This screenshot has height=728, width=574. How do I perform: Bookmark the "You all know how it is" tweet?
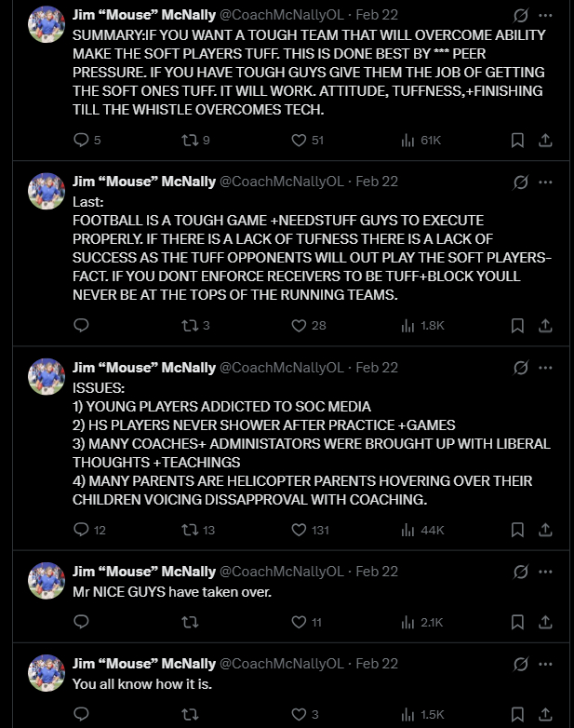[518, 714]
